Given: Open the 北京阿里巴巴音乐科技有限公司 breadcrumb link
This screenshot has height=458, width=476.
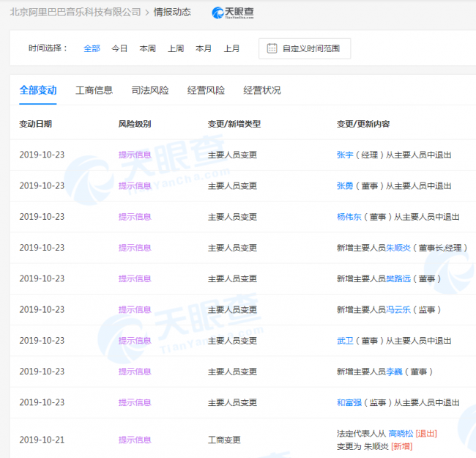Looking at the screenshot, I should pos(75,12).
